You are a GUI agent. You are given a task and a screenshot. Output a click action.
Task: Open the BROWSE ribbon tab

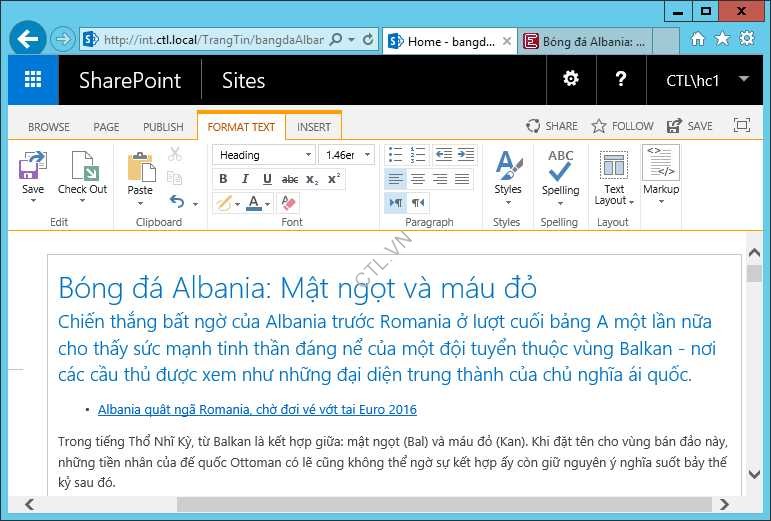pyautogui.click(x=49, y=127)
